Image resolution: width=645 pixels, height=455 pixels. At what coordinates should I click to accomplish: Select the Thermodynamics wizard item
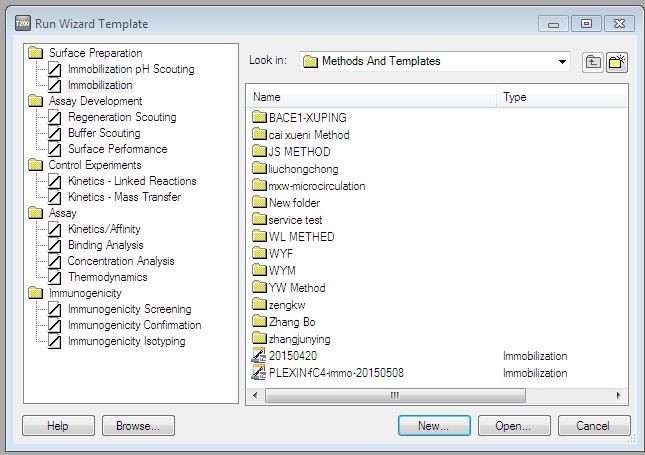[x=107, y=277]
